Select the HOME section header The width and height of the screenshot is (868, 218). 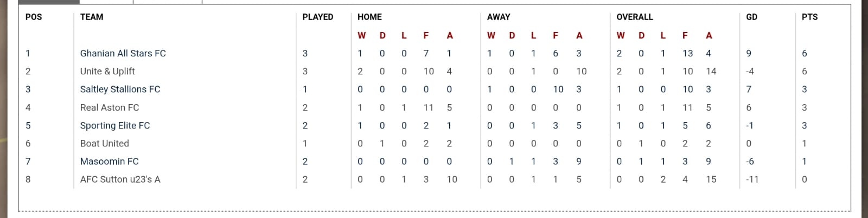click(x=369, y=17)
